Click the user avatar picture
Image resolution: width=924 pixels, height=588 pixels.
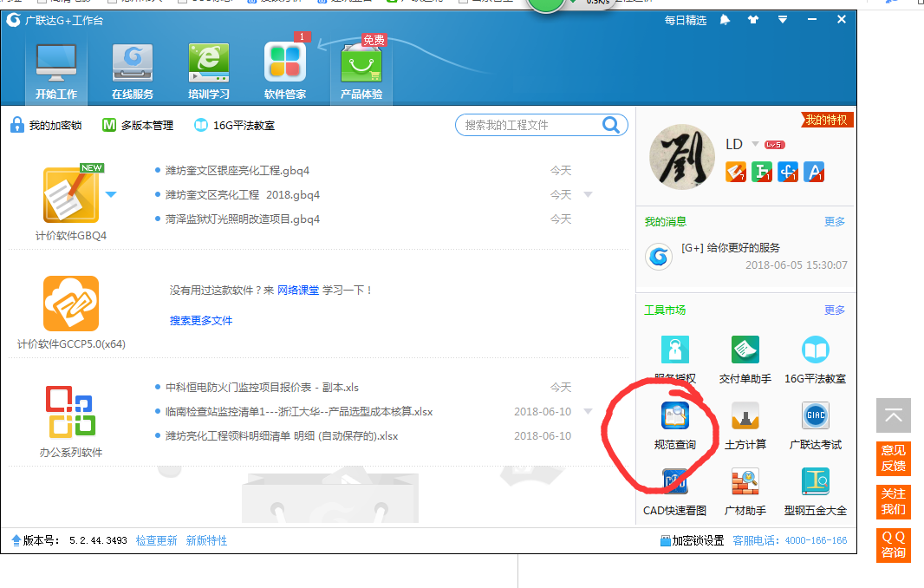coord(682,156)
